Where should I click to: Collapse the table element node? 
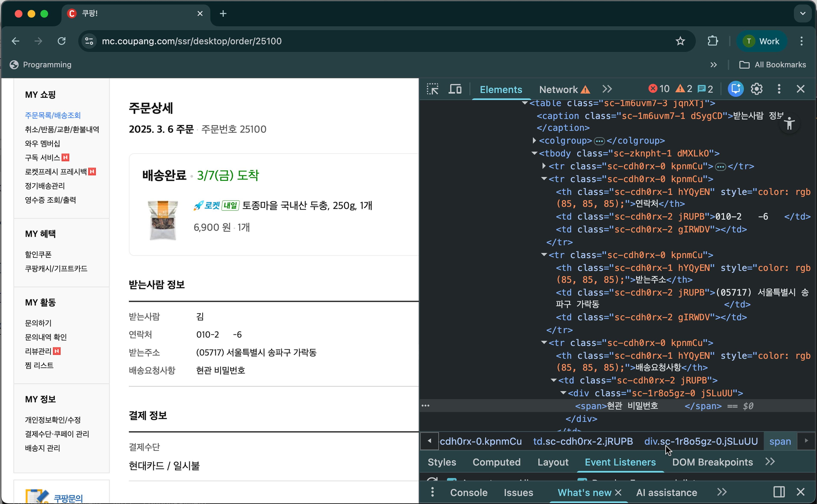[525, 103]
